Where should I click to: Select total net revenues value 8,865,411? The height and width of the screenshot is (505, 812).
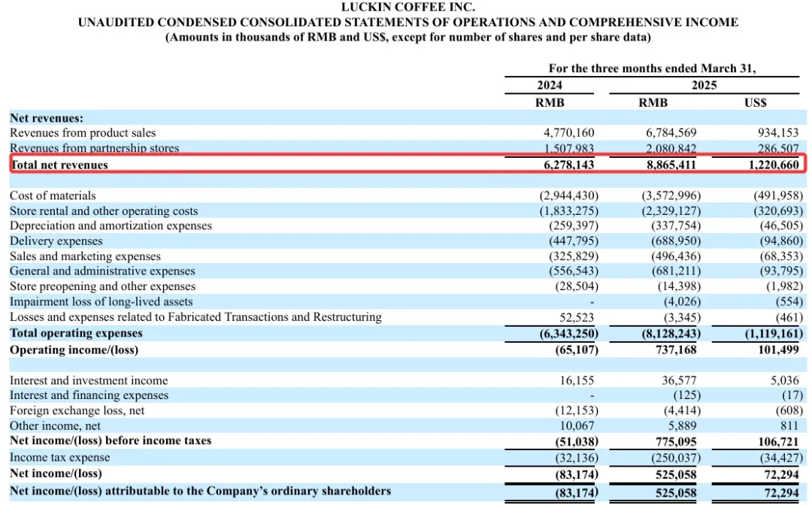(x=671, y=165)
